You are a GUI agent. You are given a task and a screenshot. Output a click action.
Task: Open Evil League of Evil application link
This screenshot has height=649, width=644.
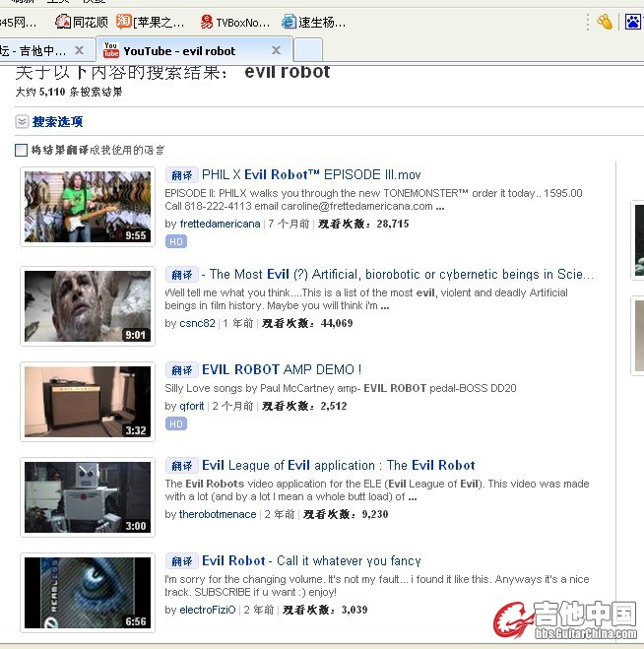pos(338,465)
